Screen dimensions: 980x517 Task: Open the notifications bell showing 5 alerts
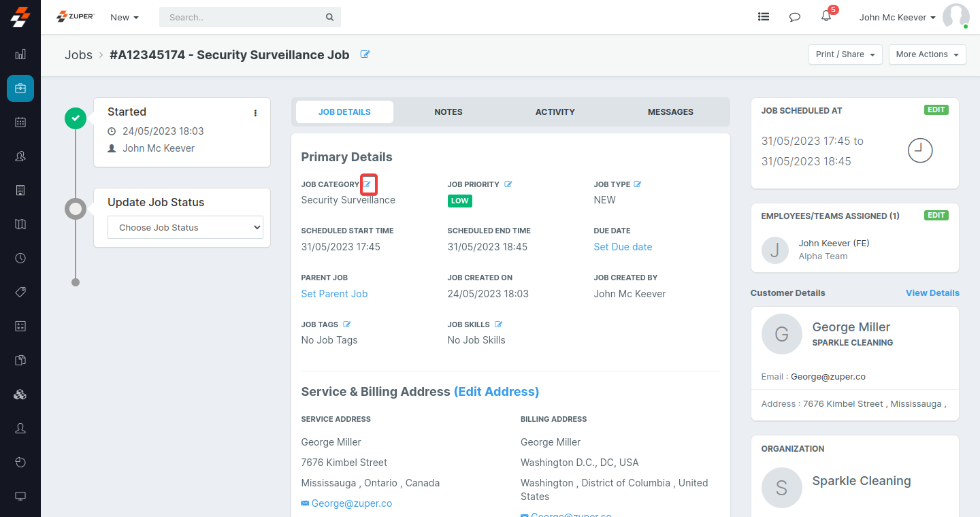point(826,16)
